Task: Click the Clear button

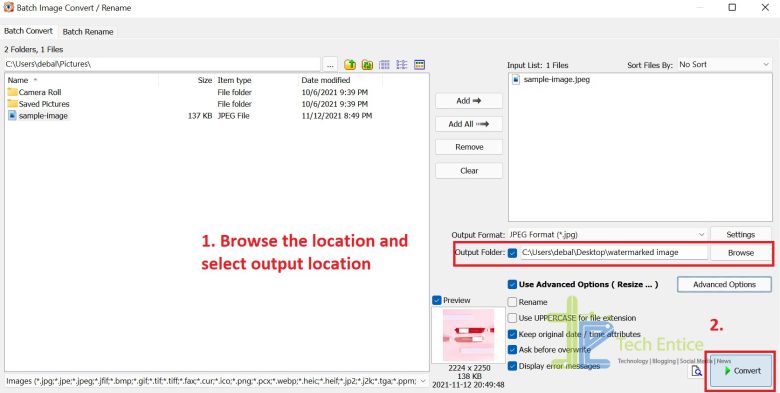Action: 469,171
